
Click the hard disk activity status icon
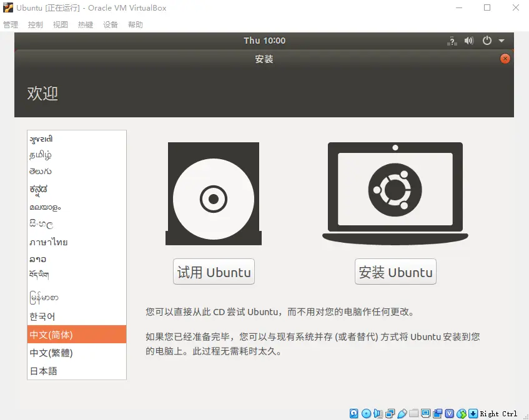click(x=354, y=413)
